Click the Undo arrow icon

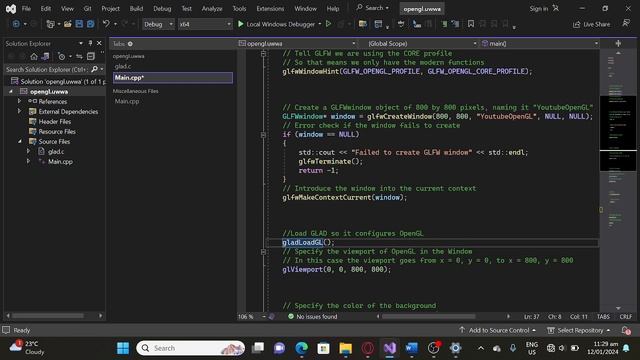106,24
